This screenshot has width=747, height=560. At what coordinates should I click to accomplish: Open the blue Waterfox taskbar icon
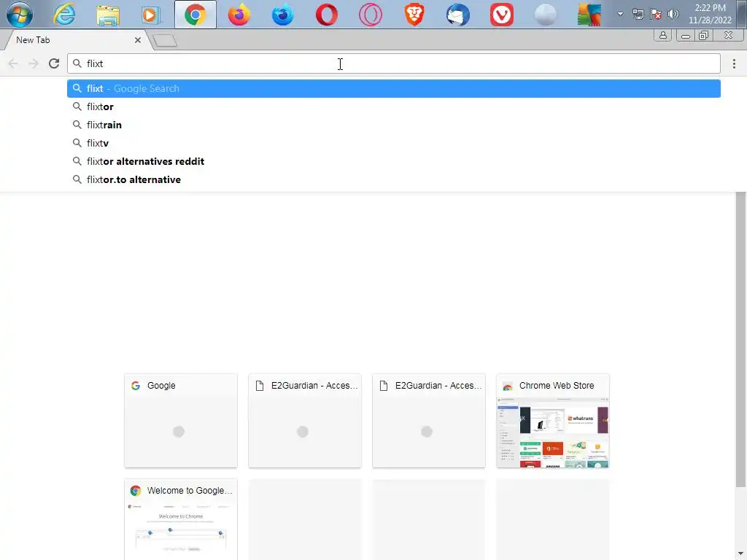[282, 15]
